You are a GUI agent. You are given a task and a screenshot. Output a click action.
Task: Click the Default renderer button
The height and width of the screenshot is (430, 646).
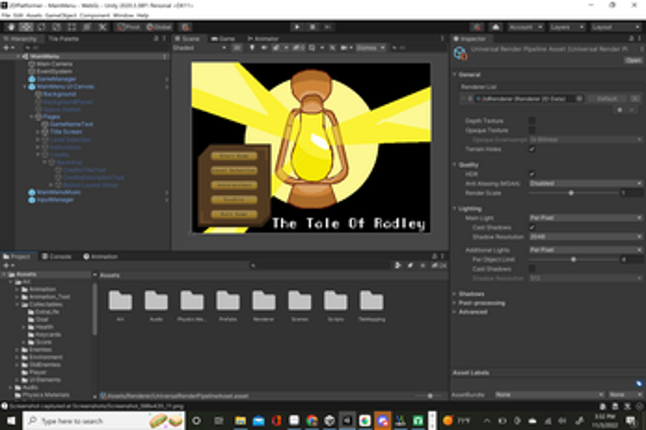click(607, 99)
